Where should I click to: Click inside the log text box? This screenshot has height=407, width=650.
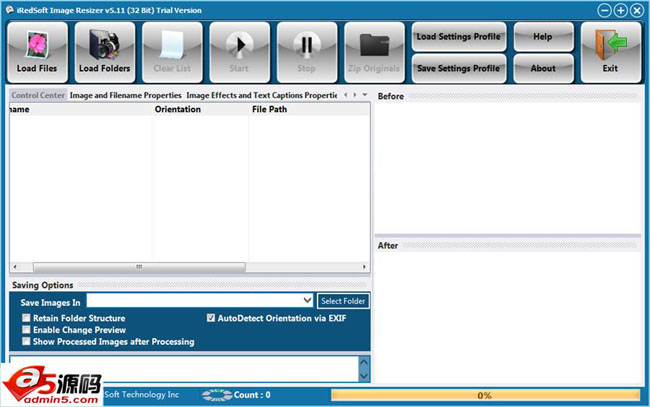pos(184,369)
